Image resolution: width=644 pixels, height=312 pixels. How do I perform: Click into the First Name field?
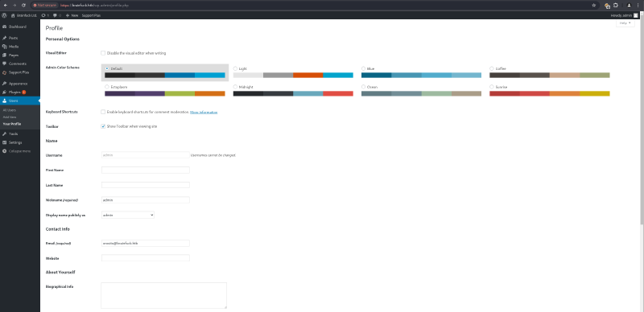coord(146,170)
